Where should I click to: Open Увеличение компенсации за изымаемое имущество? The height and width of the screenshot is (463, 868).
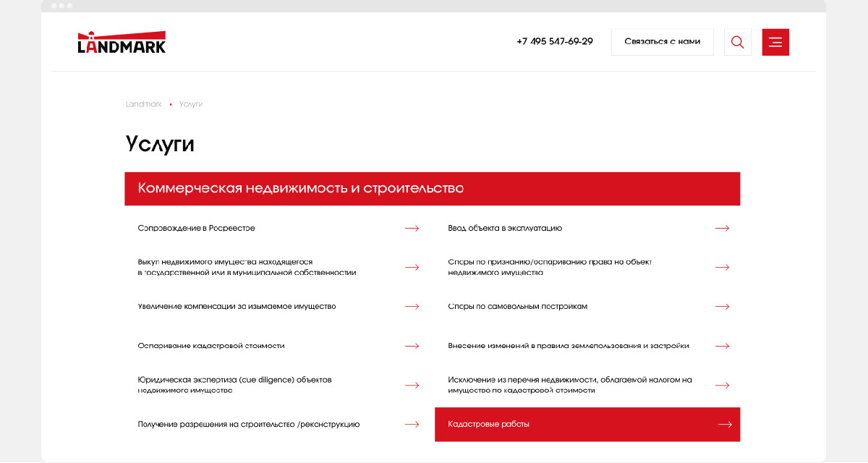(x=237, y=307)
